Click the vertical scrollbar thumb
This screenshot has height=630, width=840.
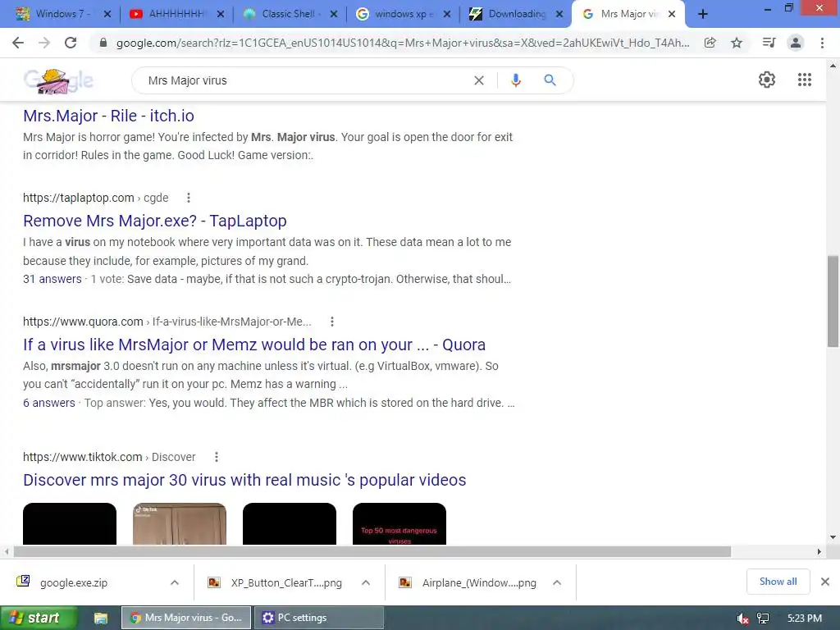833,301
